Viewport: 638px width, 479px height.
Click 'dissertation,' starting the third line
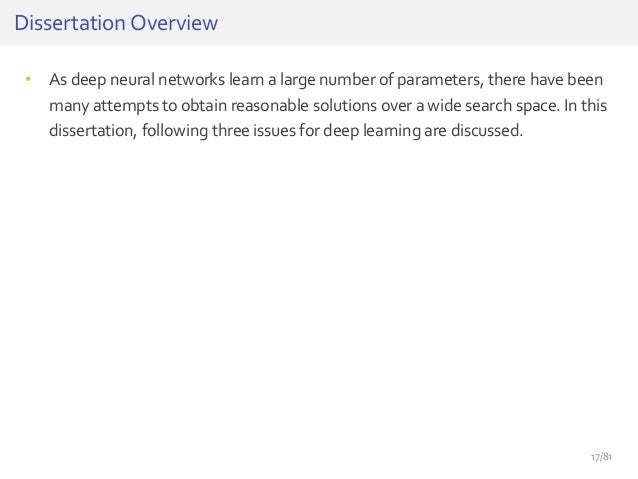click(x=93, y=131)
